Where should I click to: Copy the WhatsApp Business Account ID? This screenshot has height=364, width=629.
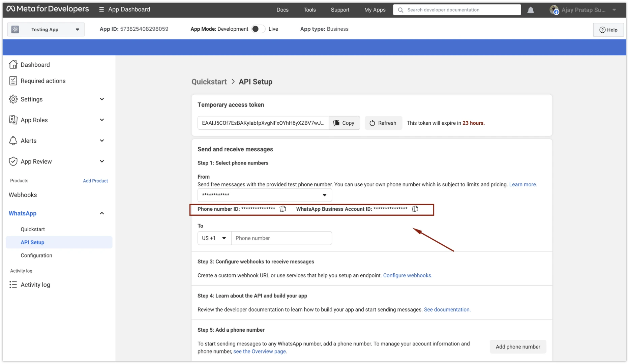coord(415,209)
